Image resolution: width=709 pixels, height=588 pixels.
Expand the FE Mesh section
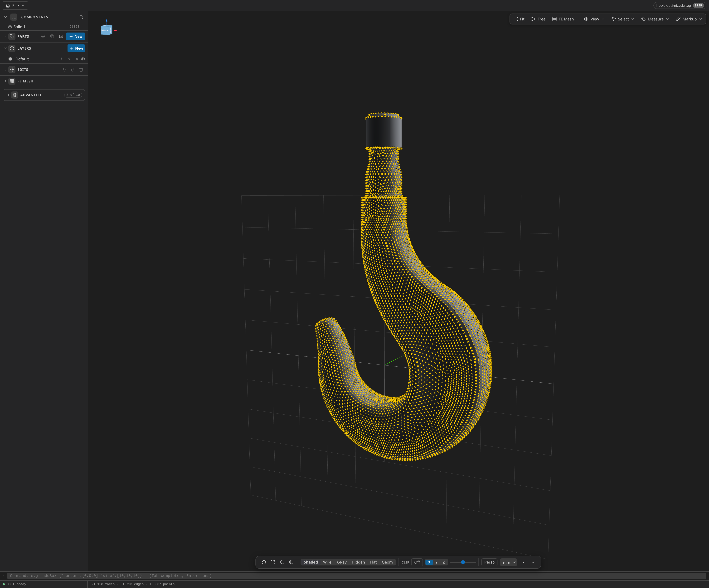click(5, 81)
